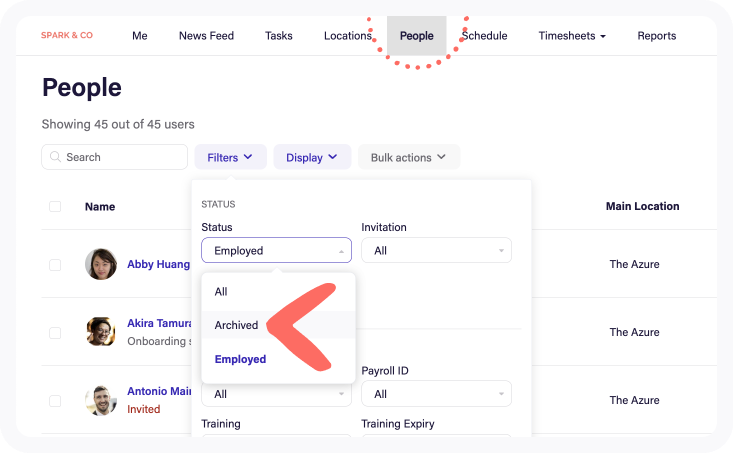
Task: Open the Invitation select box
Action: (436, 250)
